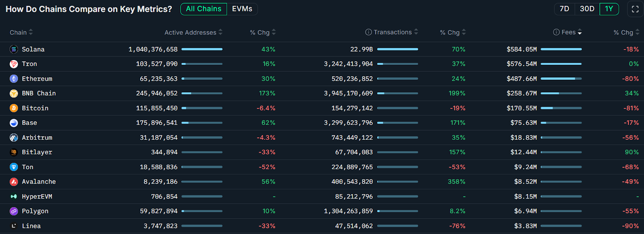Viewport: 644px width, 234px height.
Task: Click the Ethereum diamond logo icon
Action: coord(14,79)
